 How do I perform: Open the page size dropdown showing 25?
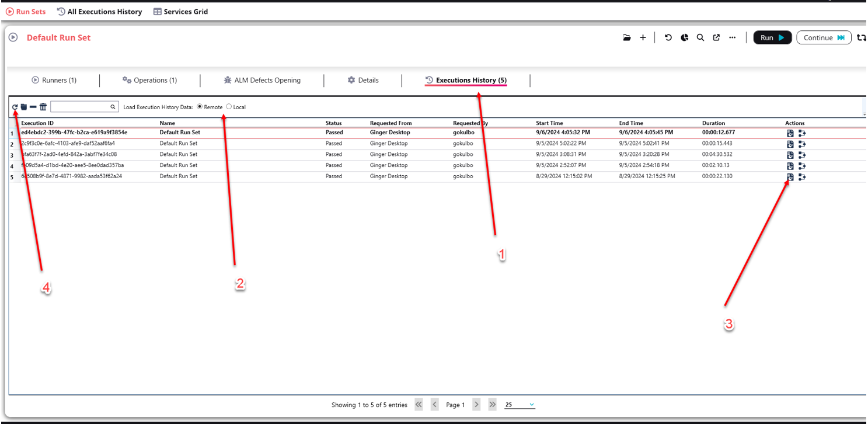(519, 404)
